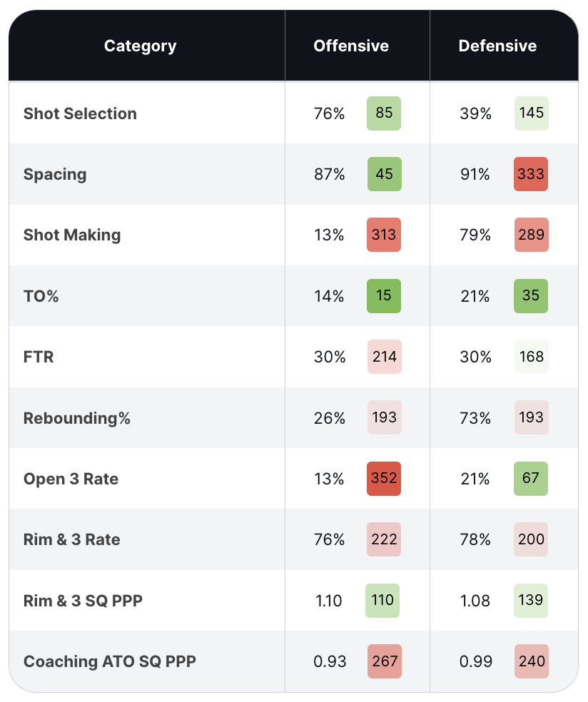Screen dimensions: 588x702
Task: Click the defensive Open 3 Rate 67 badge
Action: point(531,479)
